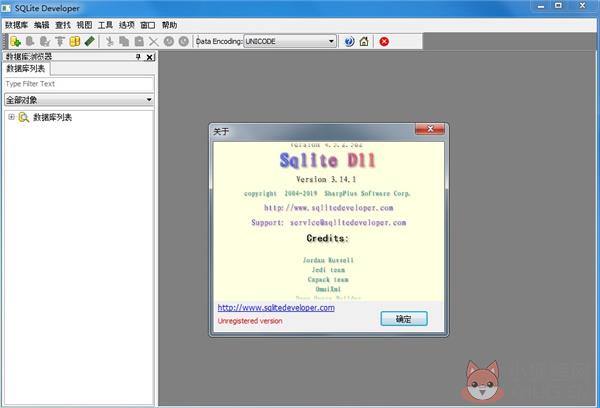Open the 数据库 menu

[16, 25]
